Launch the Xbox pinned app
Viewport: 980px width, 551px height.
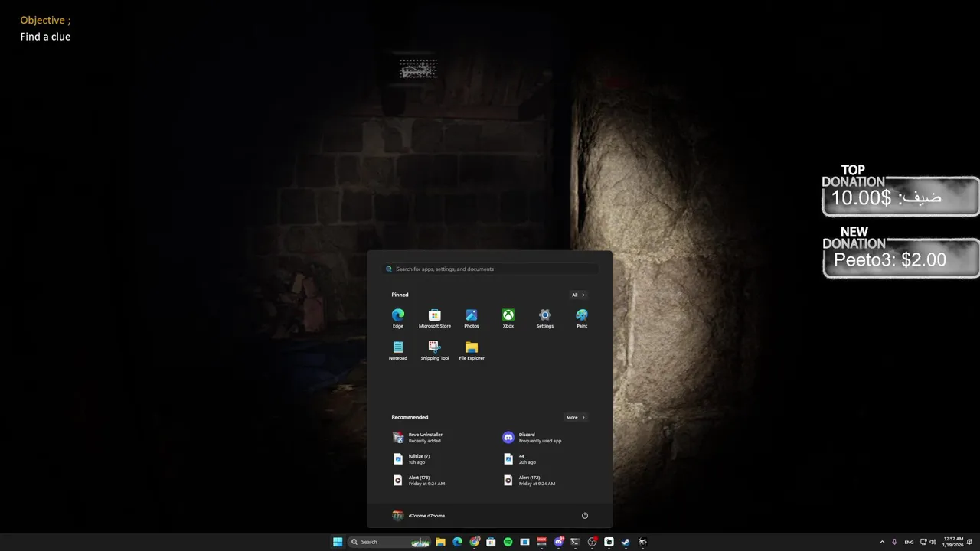[x=508, y=318]
